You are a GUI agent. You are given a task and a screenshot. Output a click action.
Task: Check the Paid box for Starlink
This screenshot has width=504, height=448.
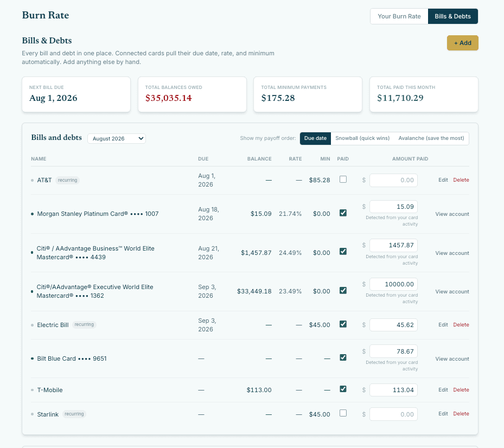pyautogui.click(x=343, y=413)
